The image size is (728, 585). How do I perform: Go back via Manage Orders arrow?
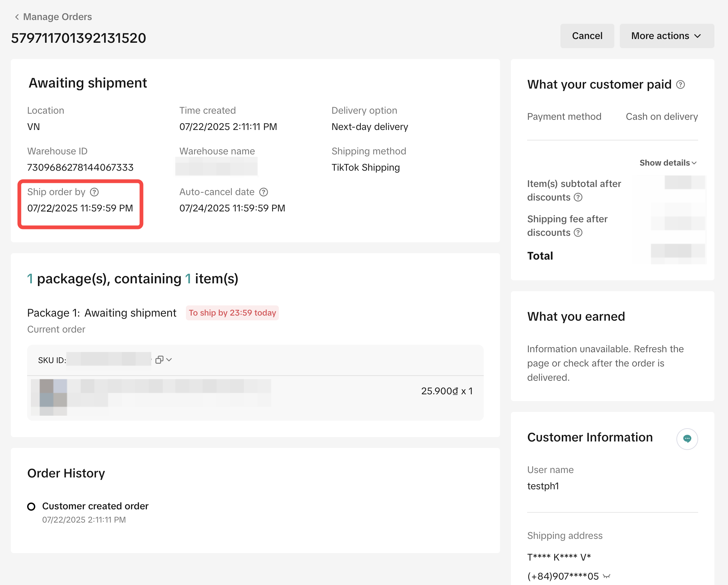pos(17,17)
